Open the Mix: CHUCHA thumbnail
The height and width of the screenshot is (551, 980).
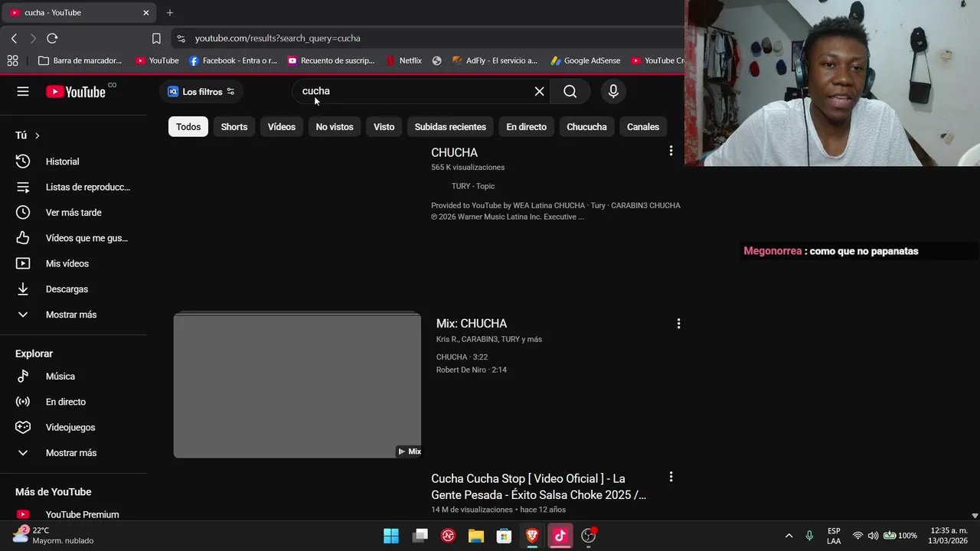click(297, 385)
